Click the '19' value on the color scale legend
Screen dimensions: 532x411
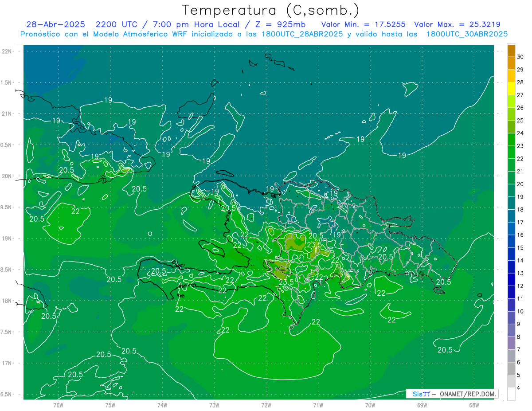pos(521,197)
